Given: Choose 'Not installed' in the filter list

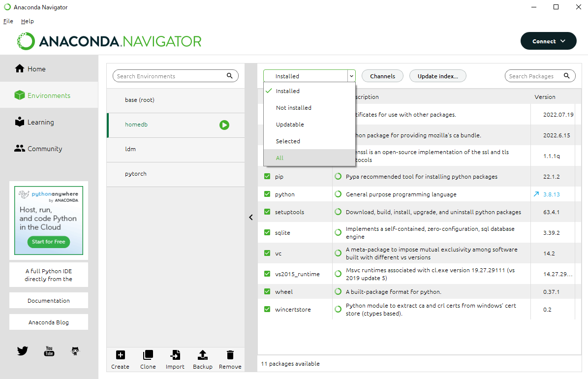Looking at the screenshot, I should (309, 108).
